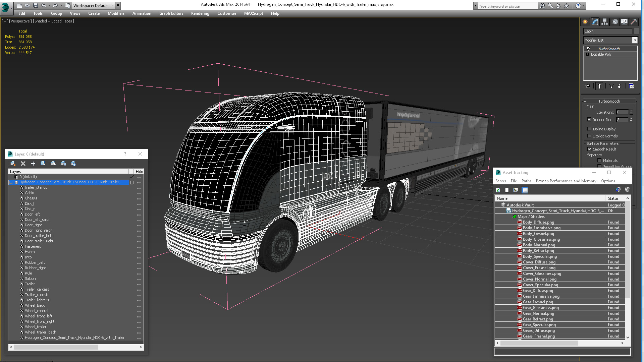Viewport: 644px width, 362px height.
Task: Open the Create command panel tab
Action: pyautogui.click(x=585, y=22)
